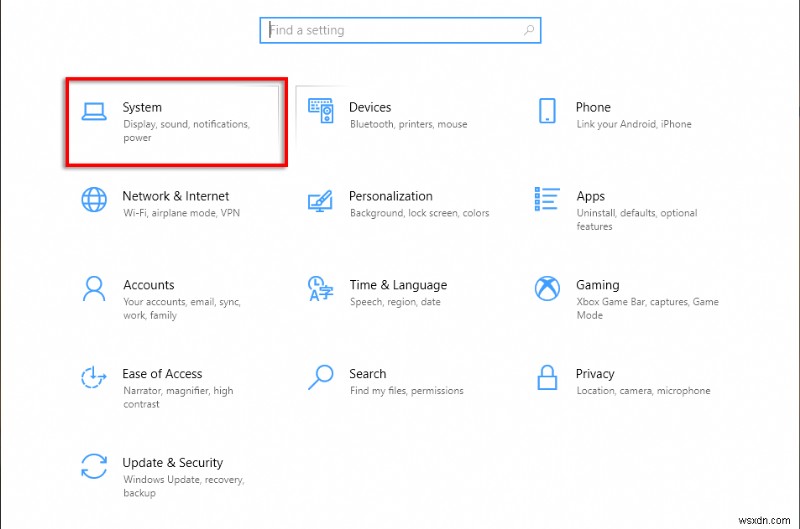
Task: Go to Devices settings label
Action: pyautogui.click(x=370, y=107)
